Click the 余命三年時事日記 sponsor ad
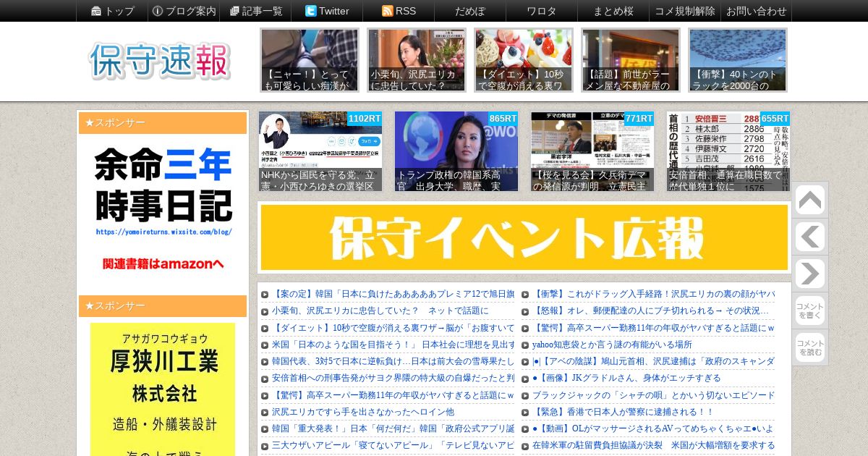This screenshot has width=868, height=456. coord(163,211)
